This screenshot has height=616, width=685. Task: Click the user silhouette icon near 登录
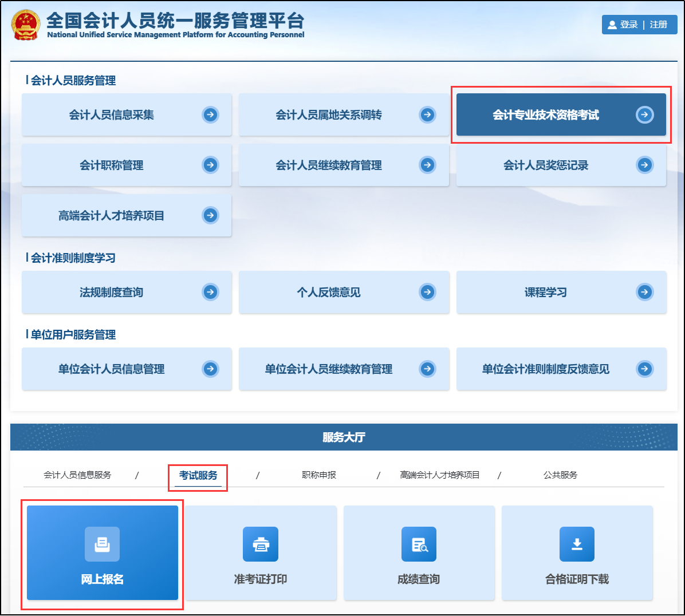point(612,25)
